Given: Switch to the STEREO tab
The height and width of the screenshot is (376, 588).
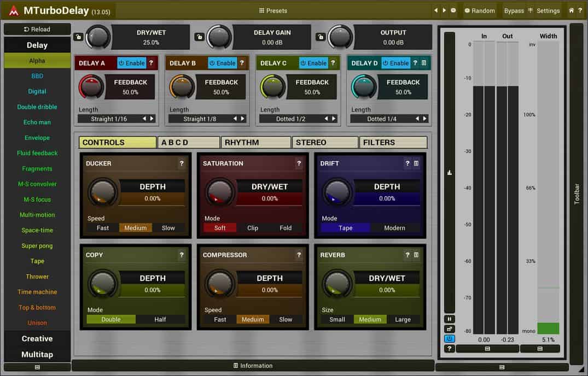Looking at the screenshot, I should (325, 142).
